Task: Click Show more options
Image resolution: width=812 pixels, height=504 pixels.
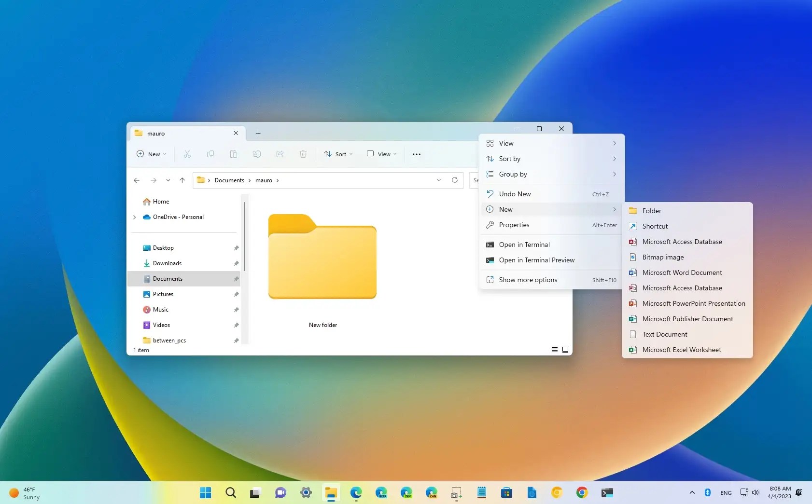Action: point(528,280)
